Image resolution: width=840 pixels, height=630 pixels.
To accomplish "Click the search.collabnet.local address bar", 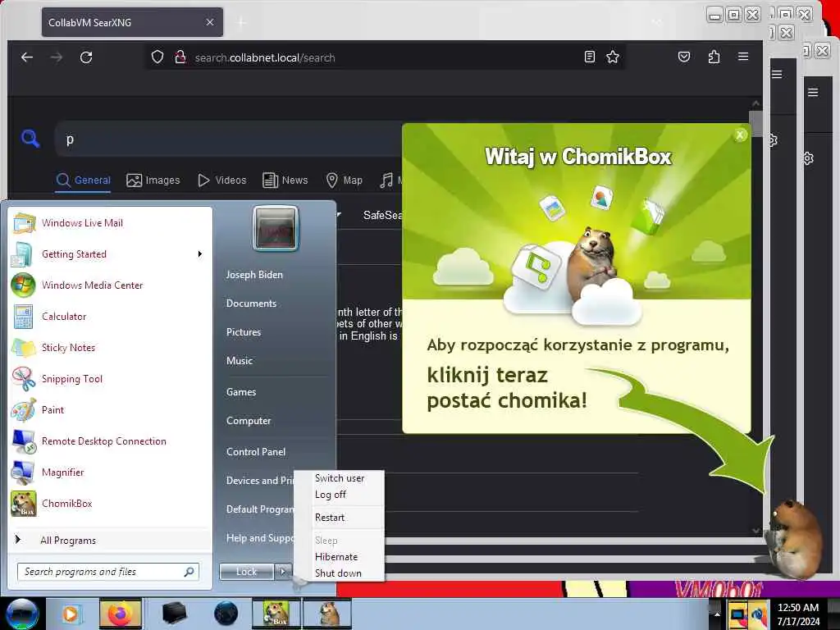I will 386,57.
